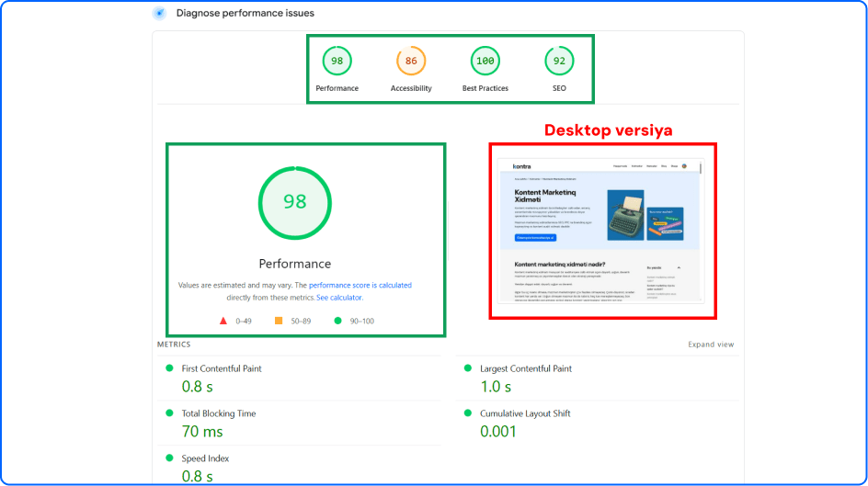Select the '0.001' value

click(x=498, y=431)
